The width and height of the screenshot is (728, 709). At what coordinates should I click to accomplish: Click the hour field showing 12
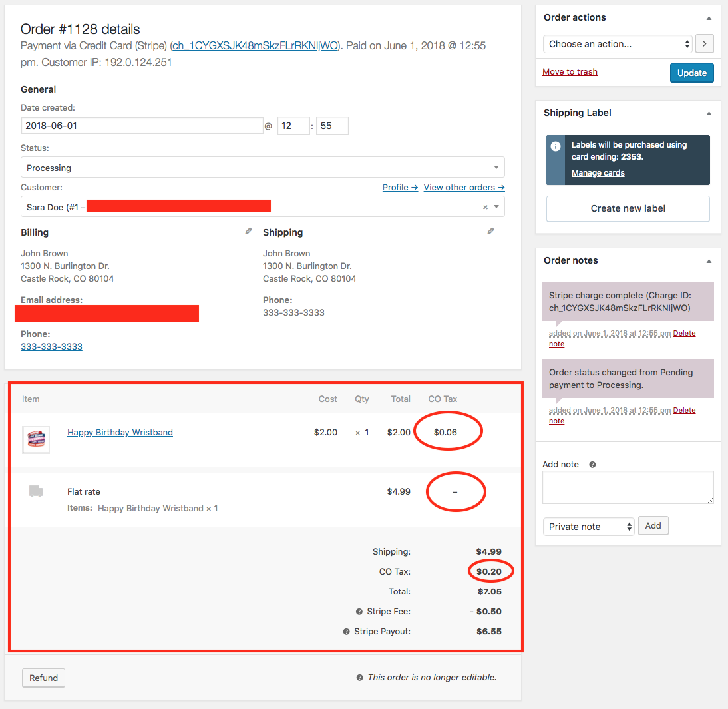click(x=293, y=126)
